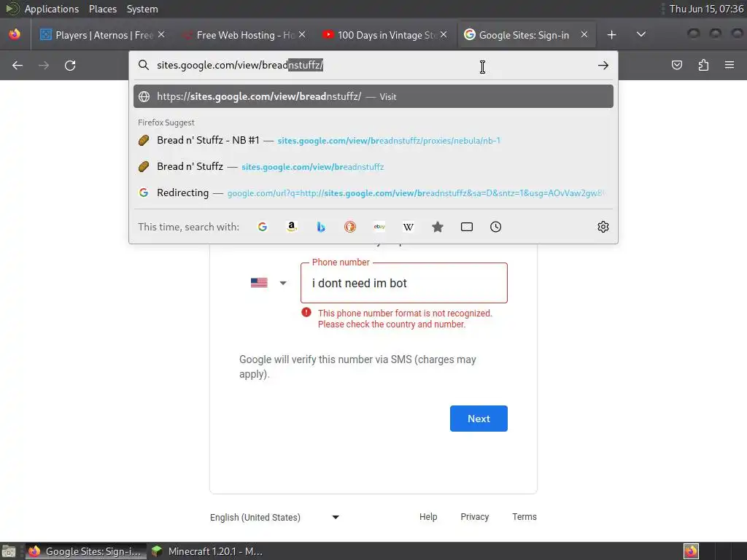Open the Bread n' Stuffz suggestion
747x560 pixels.
(x=373, y=167)
